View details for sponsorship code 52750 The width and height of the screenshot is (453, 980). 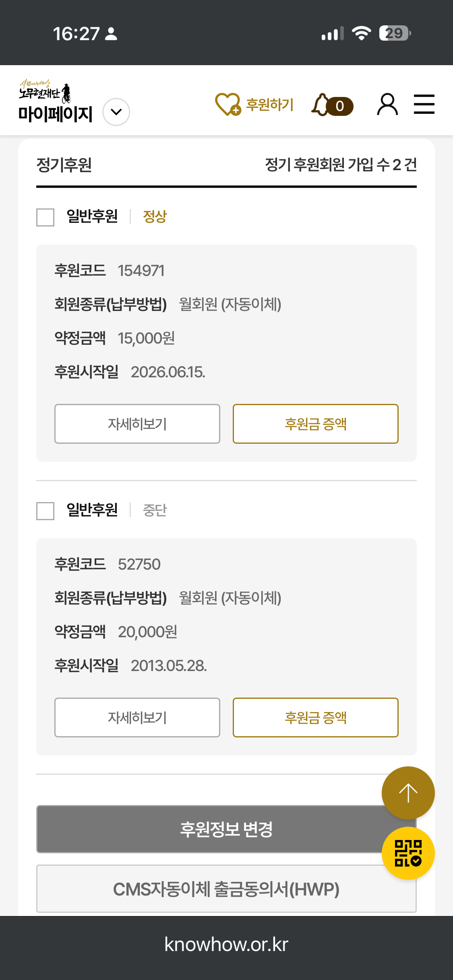tap(137, 717)
